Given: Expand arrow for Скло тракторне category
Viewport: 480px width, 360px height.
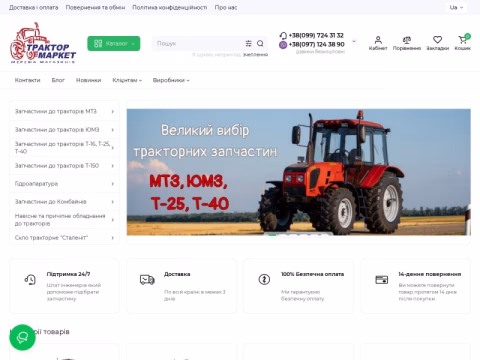Looking at the screenshot, I should point(113,238).
